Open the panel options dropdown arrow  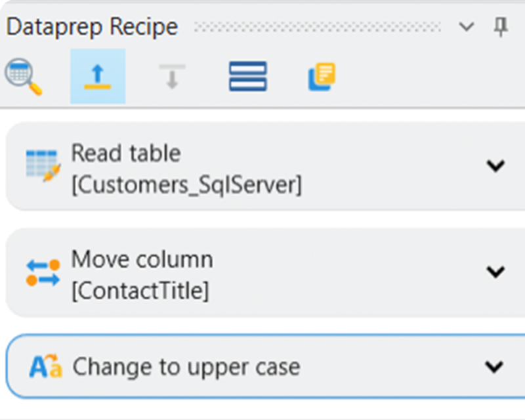pos(466,27)
